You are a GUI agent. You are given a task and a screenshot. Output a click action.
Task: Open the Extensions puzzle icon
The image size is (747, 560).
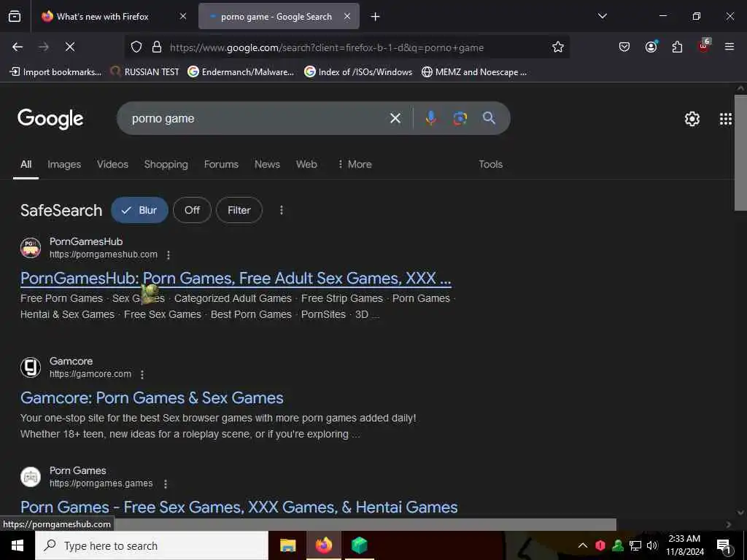point(677,47)
